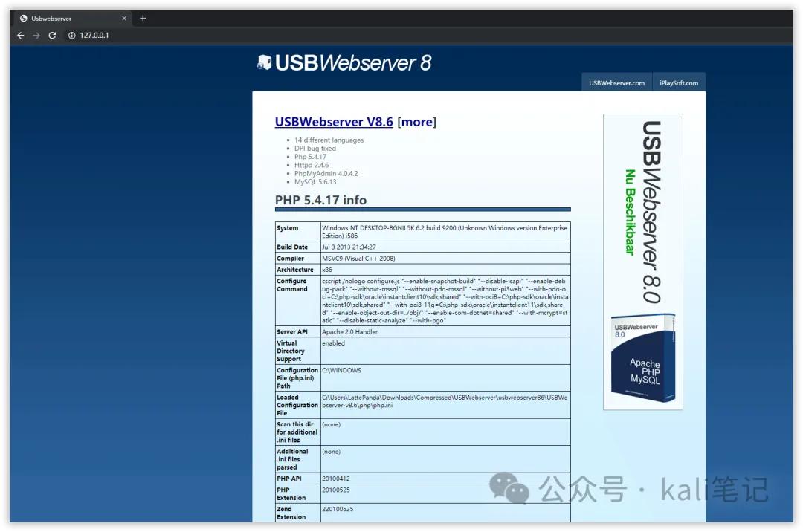
Task: Click the 'Configure Command' row label
Action: [292, 285]
